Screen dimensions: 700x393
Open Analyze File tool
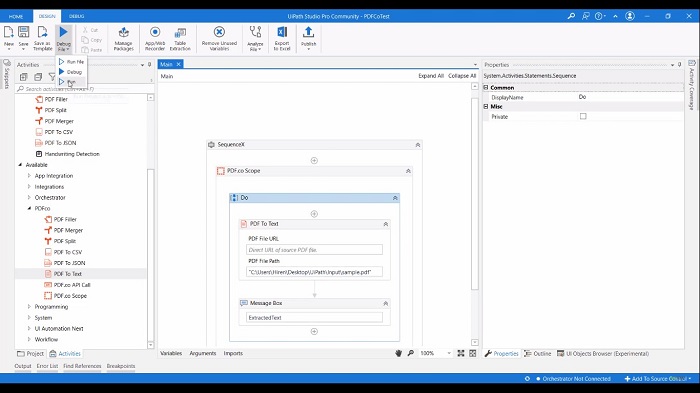255,38
